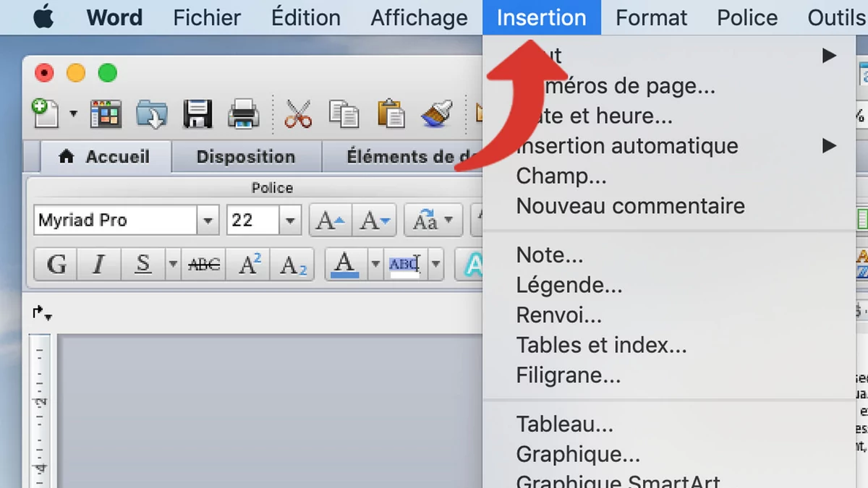Image resolution: width=868 pixels, height=488 pixels.
Task: Toggle superscript A² button
Action: [x=248, y=265]
